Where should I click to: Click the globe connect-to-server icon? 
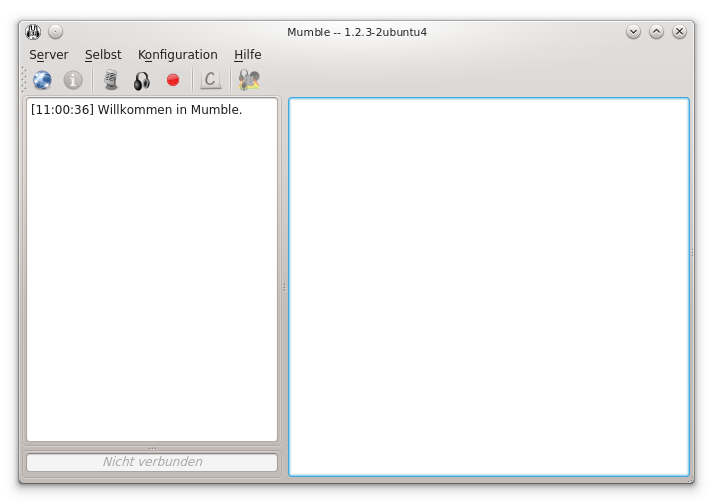click(x=42, y=80)
